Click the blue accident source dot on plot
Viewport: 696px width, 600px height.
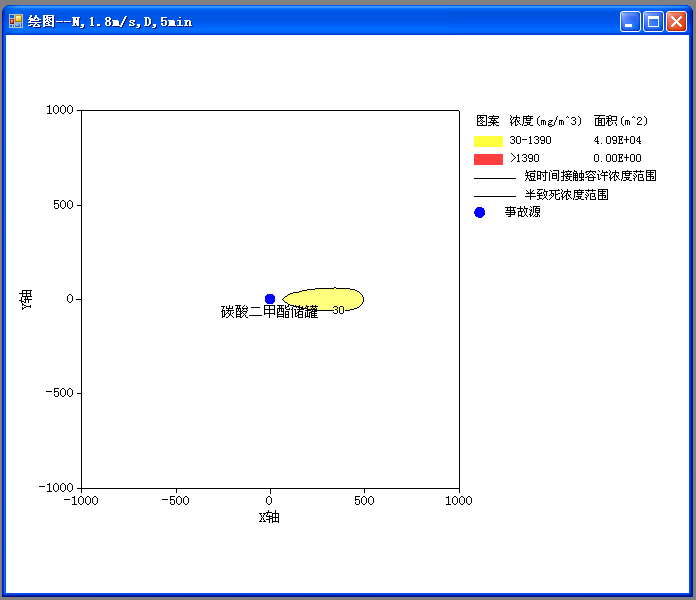tap(270, 299)
